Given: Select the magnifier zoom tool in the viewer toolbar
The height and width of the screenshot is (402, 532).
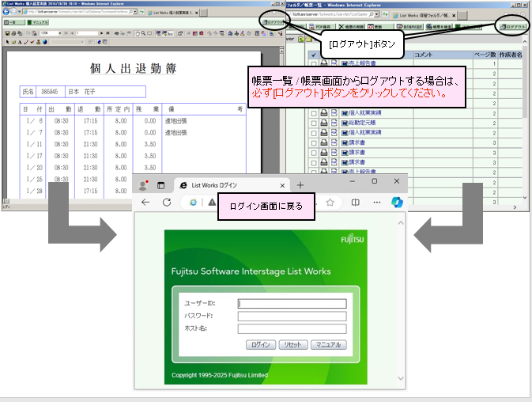Looking at the screenshot, I should pyautogui.click(x=144, y=33).
